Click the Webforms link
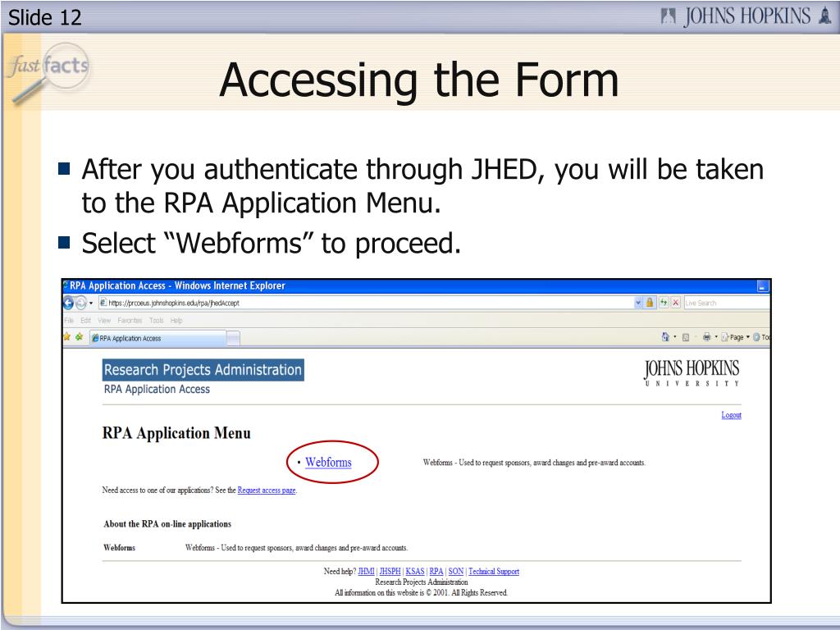This screenshot has height=630, width=840. coord(328,462)
